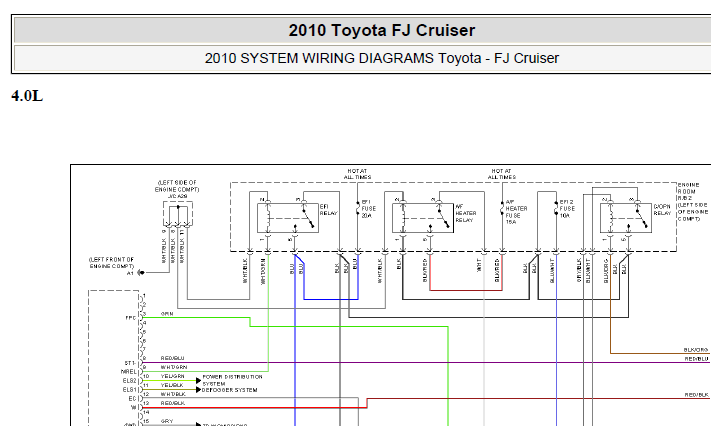
Task: Click the "ELS1" terminal label
Action: pyautogui.click(x=129, y=390)
